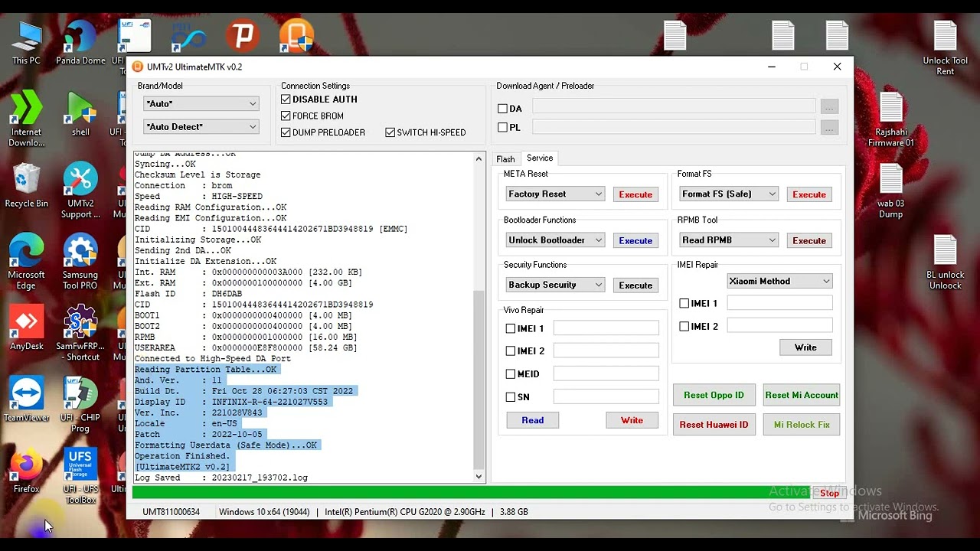Open the Backup Security dropdown

coord(555,285)
